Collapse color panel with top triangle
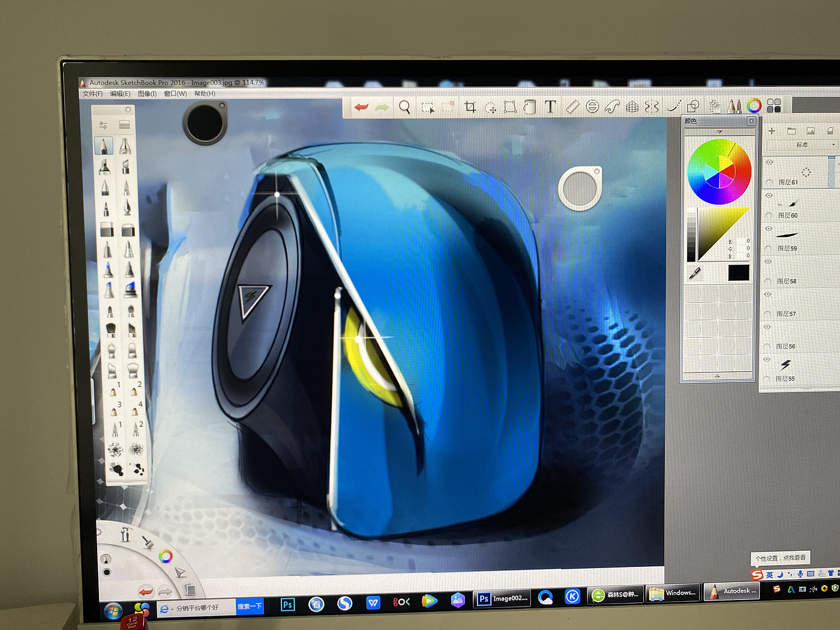Screen dimensions: 840x630 click(x=719, y=131)
